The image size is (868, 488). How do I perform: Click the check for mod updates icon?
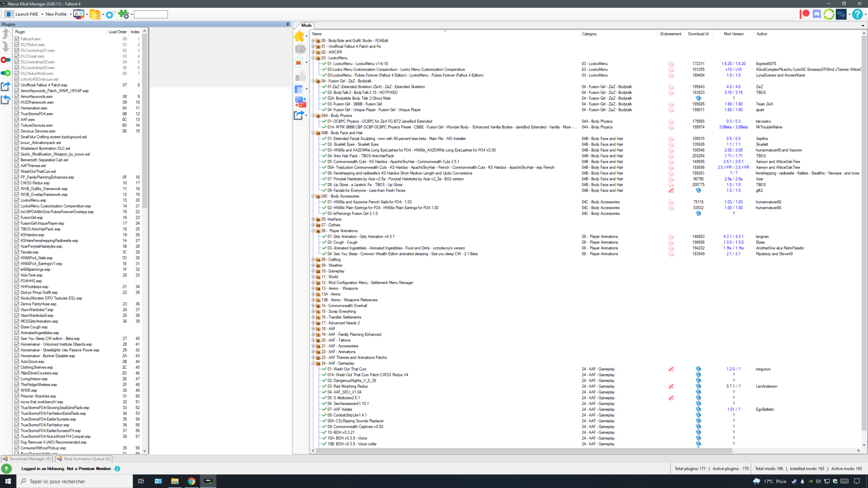click(x=299, y=62)
